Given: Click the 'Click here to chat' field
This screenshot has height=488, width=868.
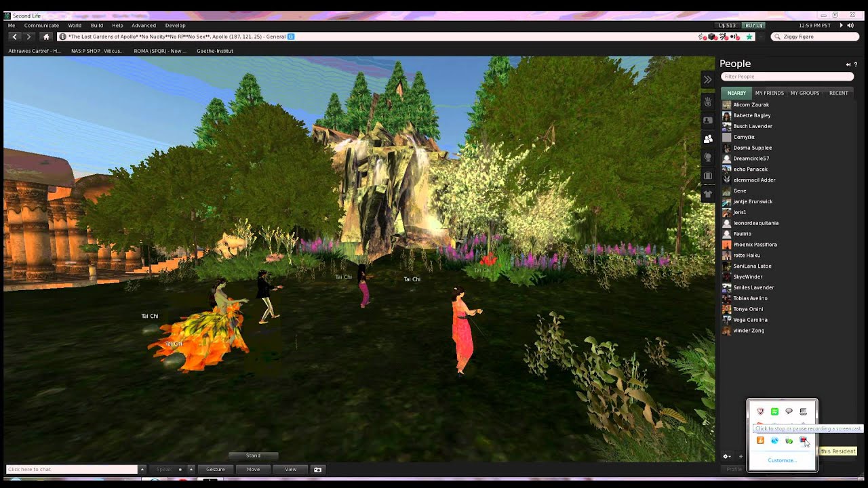Looking at the screenshot, I should [x=72, y=469].
